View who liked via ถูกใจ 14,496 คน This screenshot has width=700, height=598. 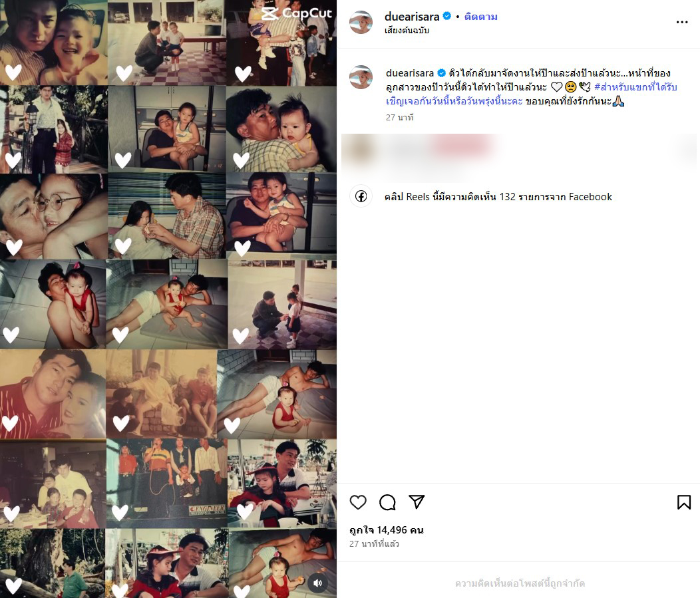[387, 529]
